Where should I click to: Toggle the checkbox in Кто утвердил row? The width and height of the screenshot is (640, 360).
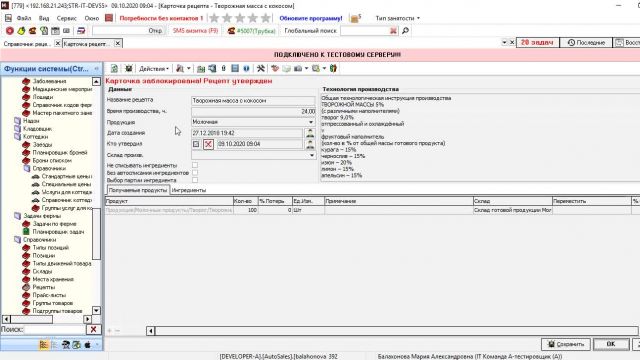196,144
